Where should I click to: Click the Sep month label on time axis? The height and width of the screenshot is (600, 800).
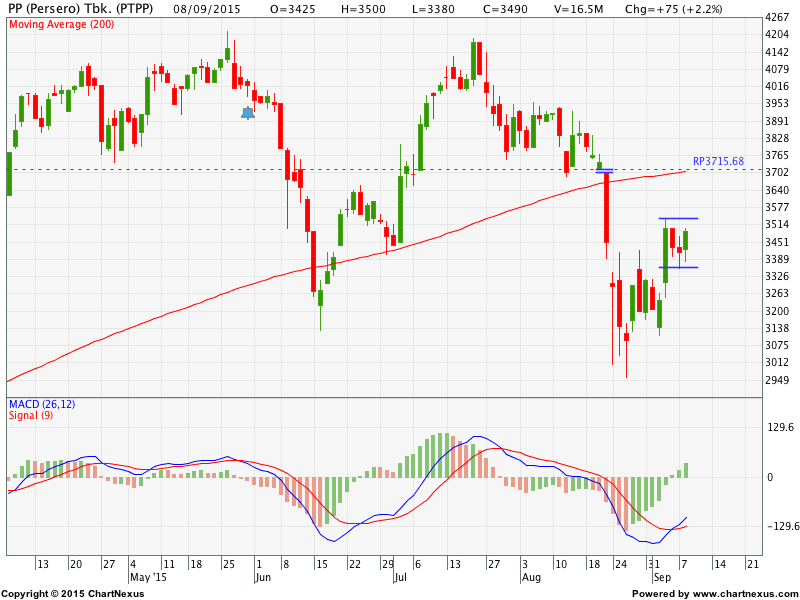[662, 577]
